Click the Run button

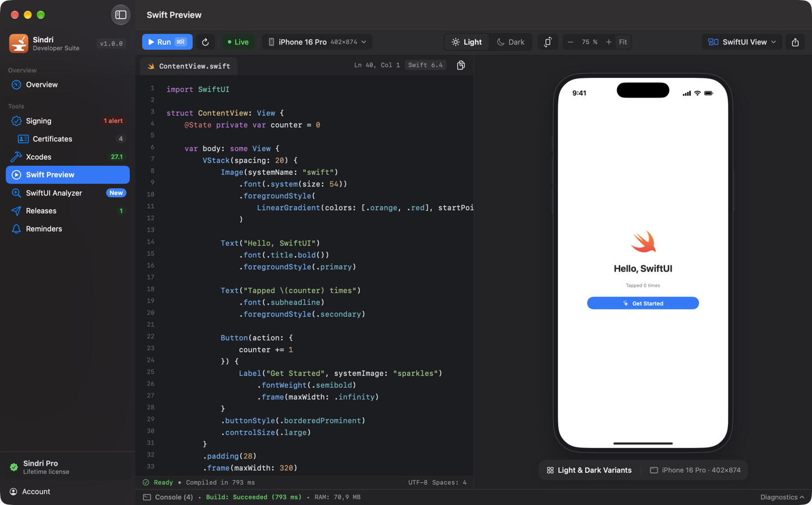pyautogui.click(x=167, y=42)
